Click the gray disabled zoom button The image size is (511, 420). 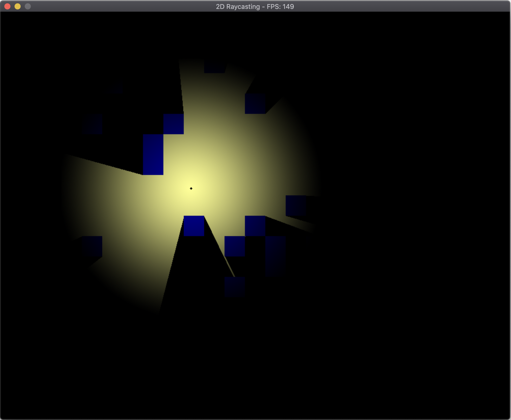[28, 6]
